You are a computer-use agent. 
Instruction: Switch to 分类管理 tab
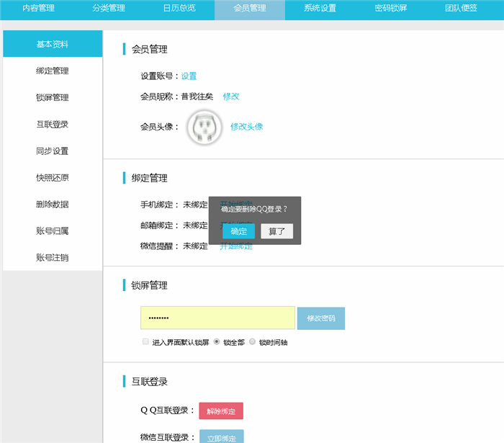[109, 9]
